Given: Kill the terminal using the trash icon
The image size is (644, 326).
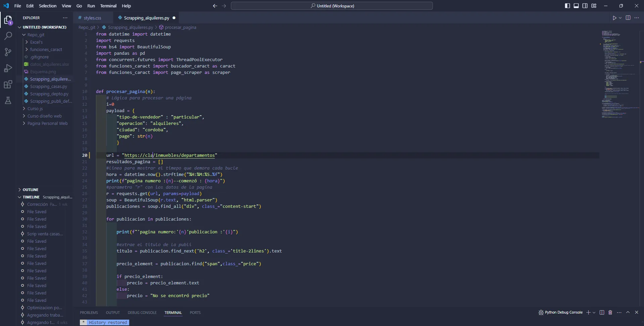Looking at the screenshot, I should [610, 312].
